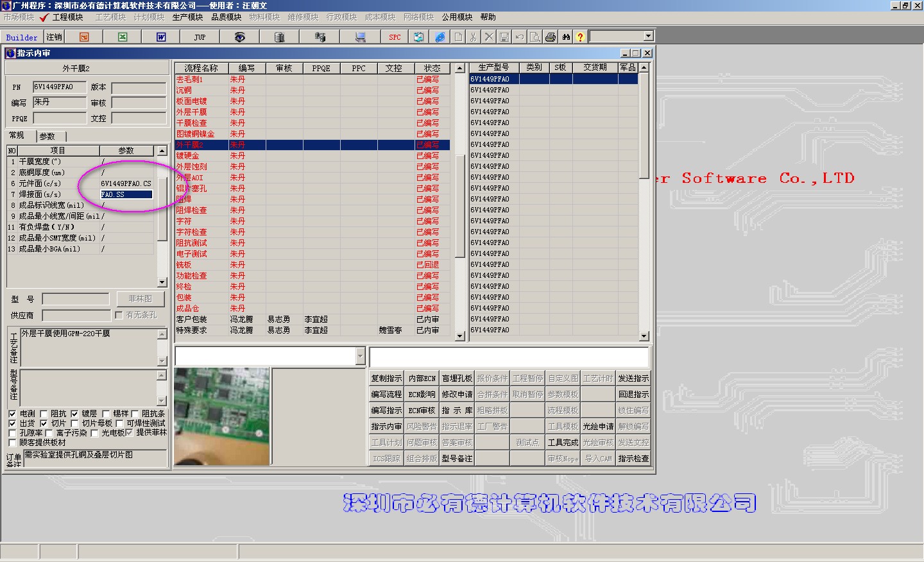Click the printer icon in toolbar

click(x=550, y=37)
